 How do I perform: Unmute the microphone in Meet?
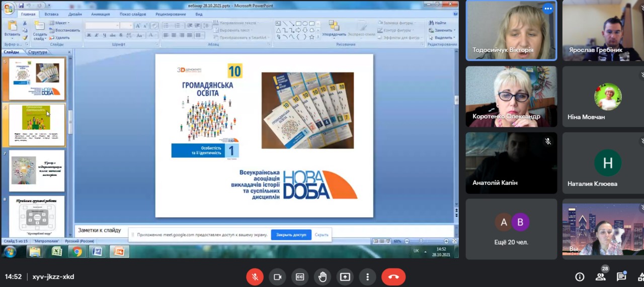[x=255, y=277]
